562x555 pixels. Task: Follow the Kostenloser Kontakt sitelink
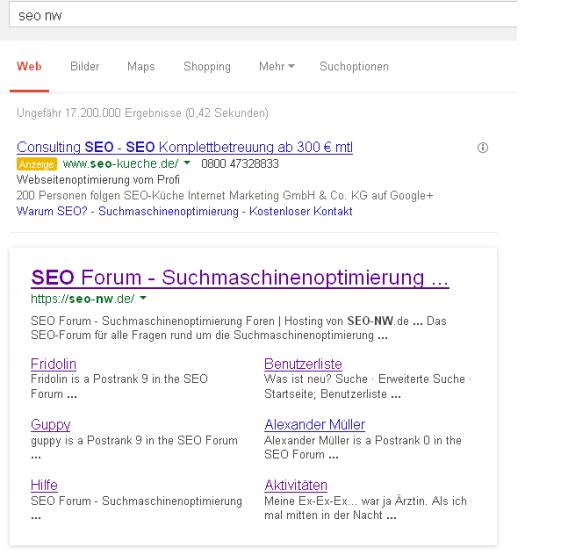coord(301,211)
